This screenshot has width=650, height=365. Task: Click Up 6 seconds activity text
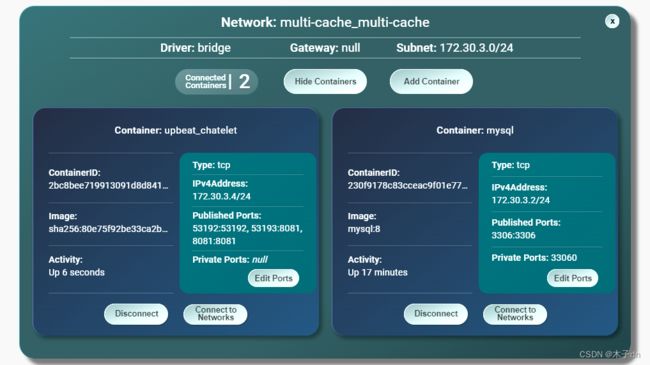tap(76, 273)
